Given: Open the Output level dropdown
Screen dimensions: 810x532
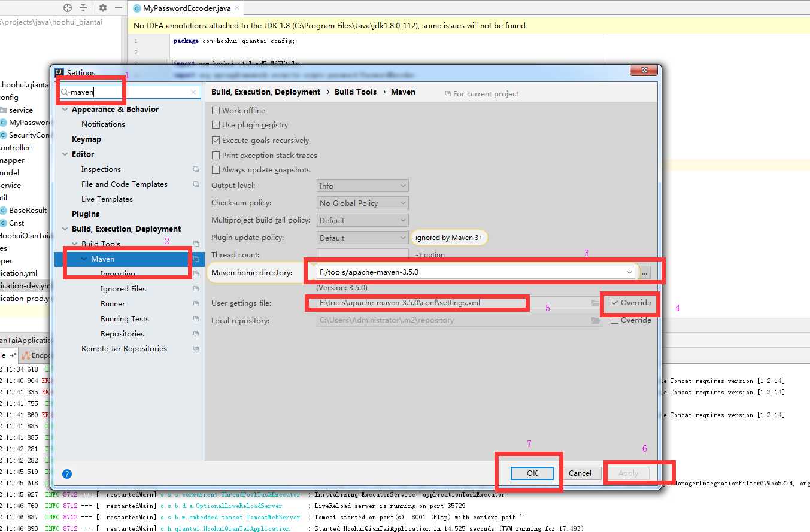Looking at the screenshot, I should click(x=362, y=186).
